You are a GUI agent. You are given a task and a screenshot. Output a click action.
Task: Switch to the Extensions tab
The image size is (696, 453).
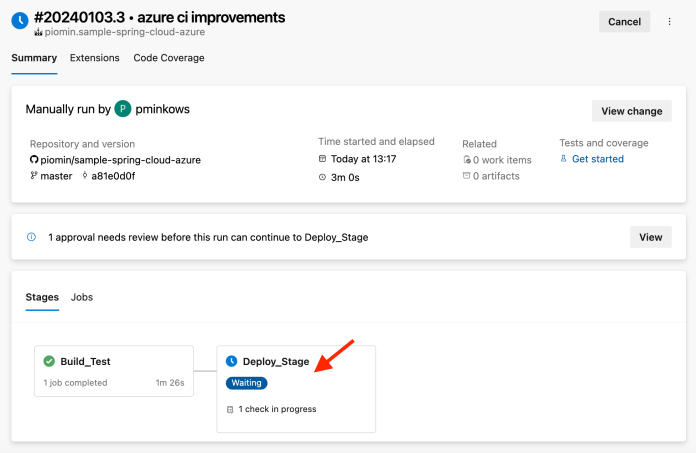click(95, 58)
